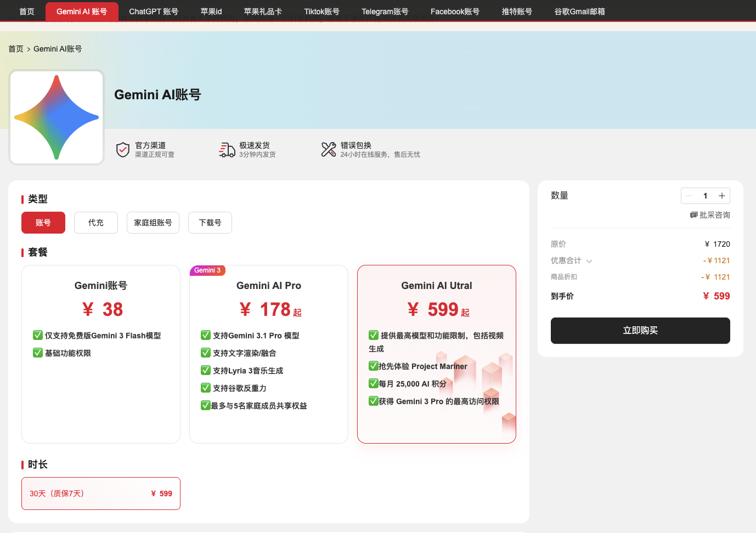Screen dimensions: 756x533
Task: Increase quantity with the plus button
Action: (x=722, y=196)
